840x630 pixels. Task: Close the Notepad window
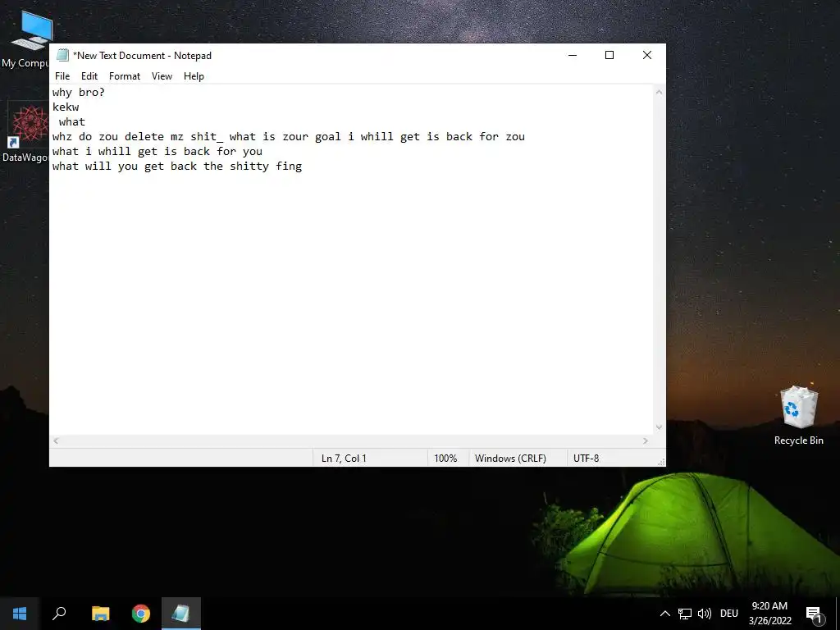point(647,55)
